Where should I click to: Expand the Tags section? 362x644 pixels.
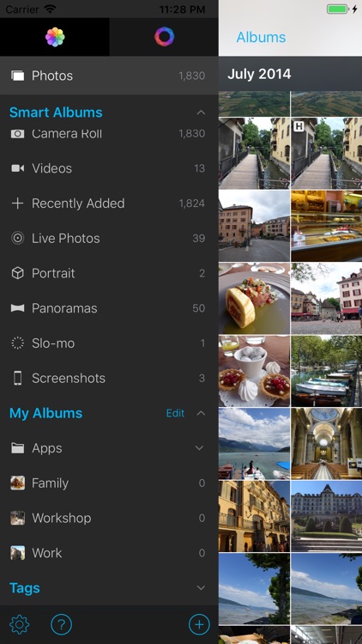pyautogui.click(x=201, y=587)
